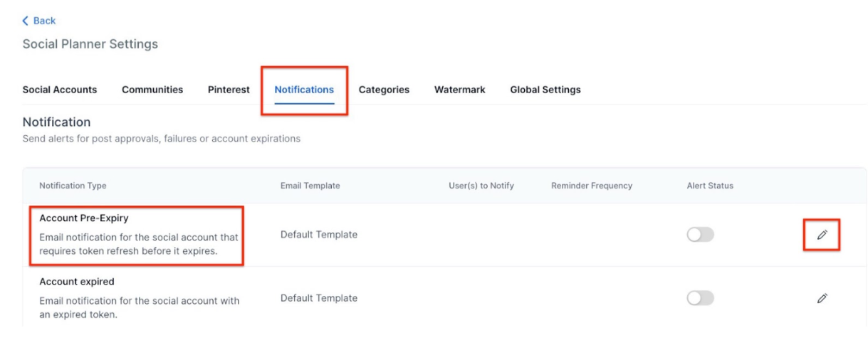
Task: Edit the Account Pre-Expiry notification pencil icon
Action: tap(822, 235)
